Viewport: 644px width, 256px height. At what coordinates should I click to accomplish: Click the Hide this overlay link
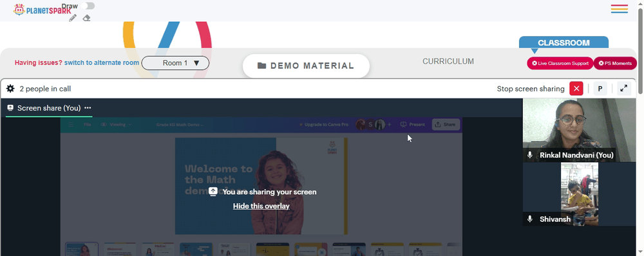coord(261,206)
